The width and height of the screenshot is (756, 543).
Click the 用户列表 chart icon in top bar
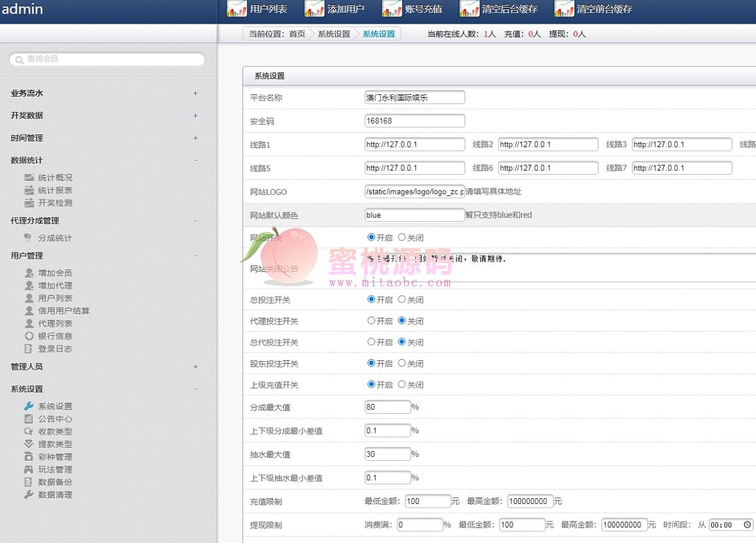(237, 9)
